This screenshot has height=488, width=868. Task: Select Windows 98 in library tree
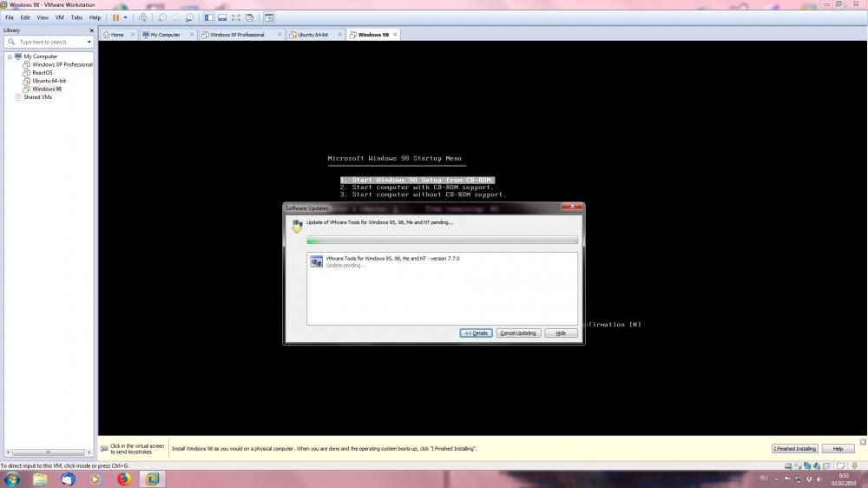[x=47, y=89]
